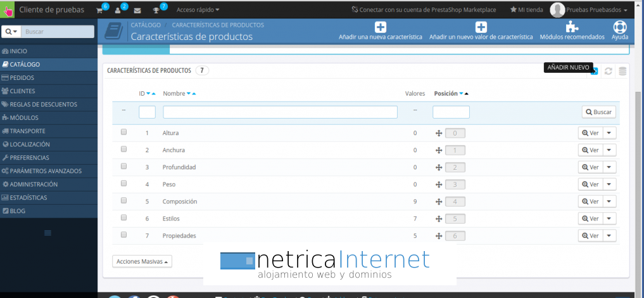Select the Peso row checkbox
Screen dimensions: 644x298
click(x=123, y=184)
